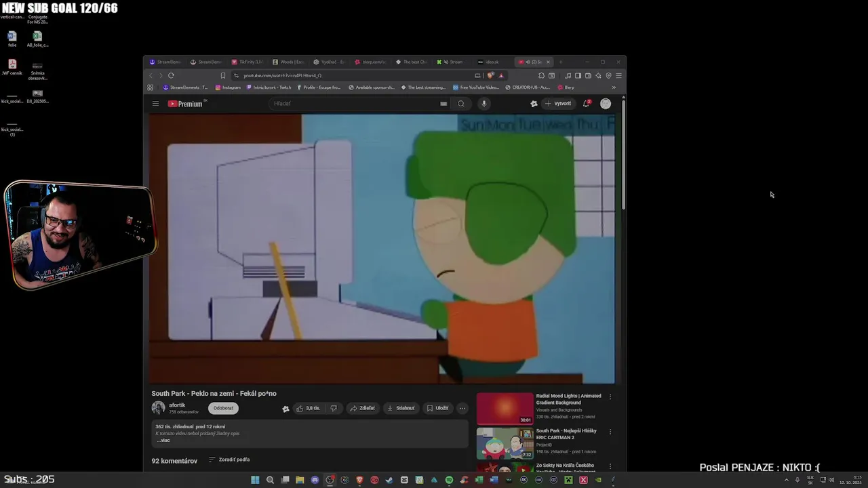Open Windows Start menu
This screenshot has width=868, height=488.
[255, 480]
